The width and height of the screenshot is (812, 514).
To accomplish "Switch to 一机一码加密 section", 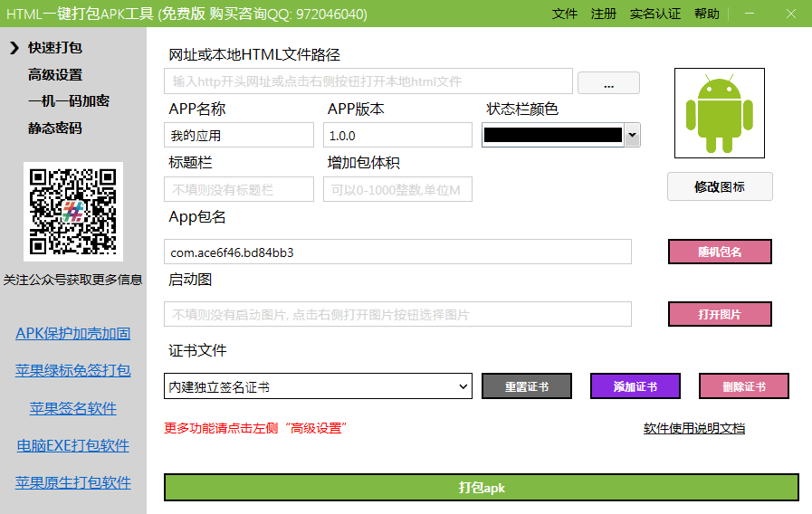I will (69, 100).
